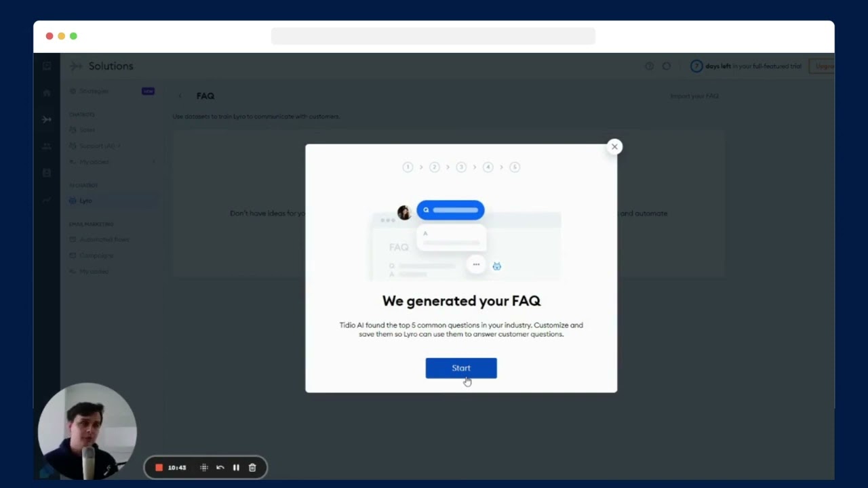Open Solutions arrow icon in left rail
The height and width of the screenshot is (488, 868).
click(47, 119)
